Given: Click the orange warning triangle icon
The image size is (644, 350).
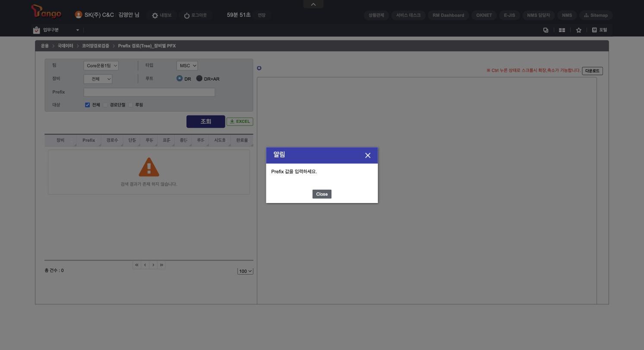Looking at the screenshot, I should [x=149, y=167].
